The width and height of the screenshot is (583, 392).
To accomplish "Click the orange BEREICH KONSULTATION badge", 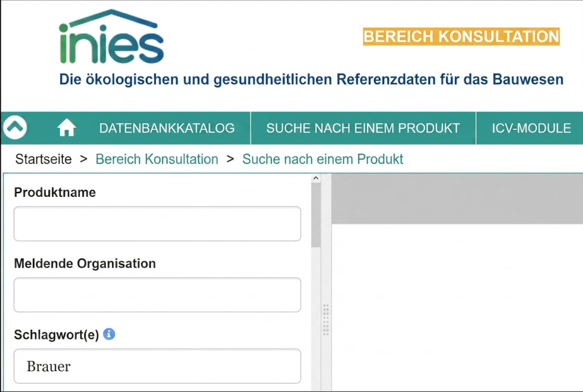I will 461,37.
